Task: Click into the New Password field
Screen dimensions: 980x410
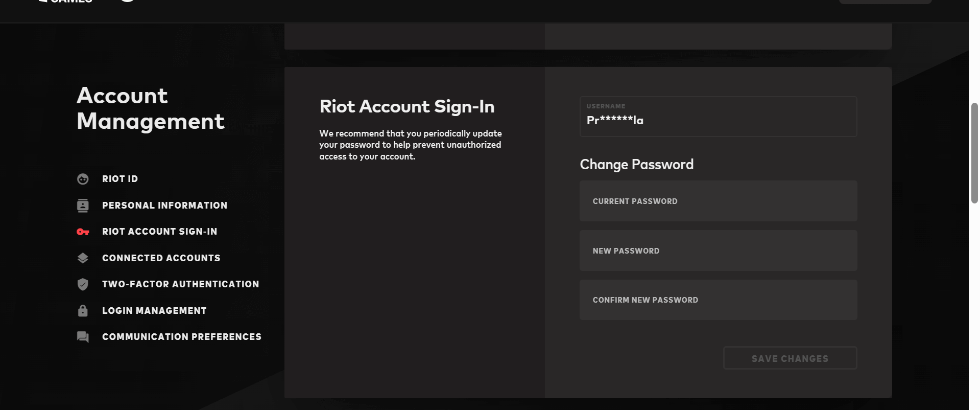Action: [x=718, y=250]
